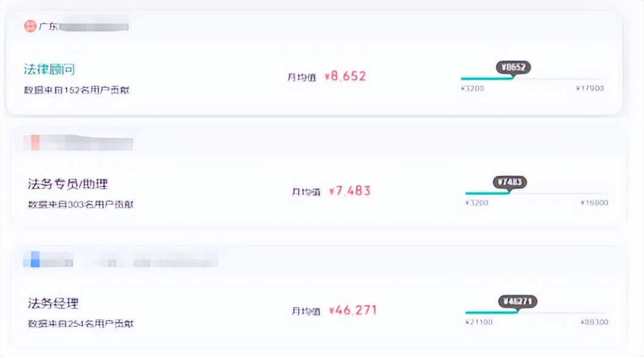The height and width of the screenshot is (357, 644).
Task: Click the ¥46,271 monthly average value
Action: (353, 311)
